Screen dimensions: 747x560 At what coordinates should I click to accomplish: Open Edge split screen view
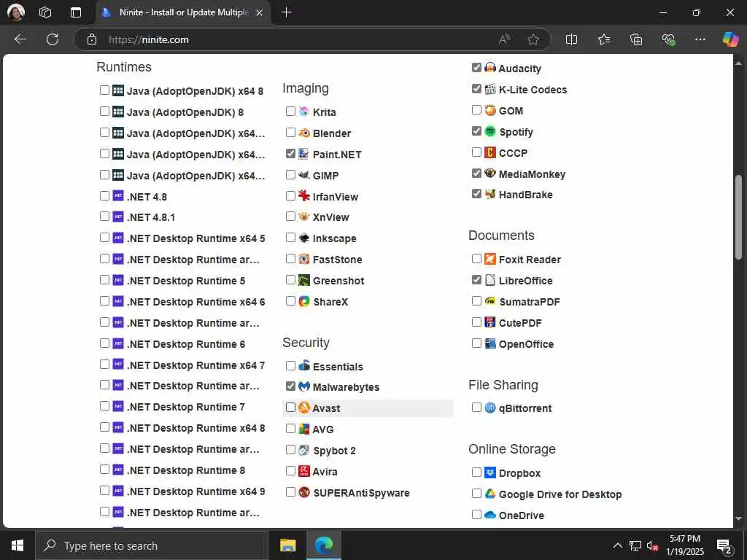coord(571,39)
